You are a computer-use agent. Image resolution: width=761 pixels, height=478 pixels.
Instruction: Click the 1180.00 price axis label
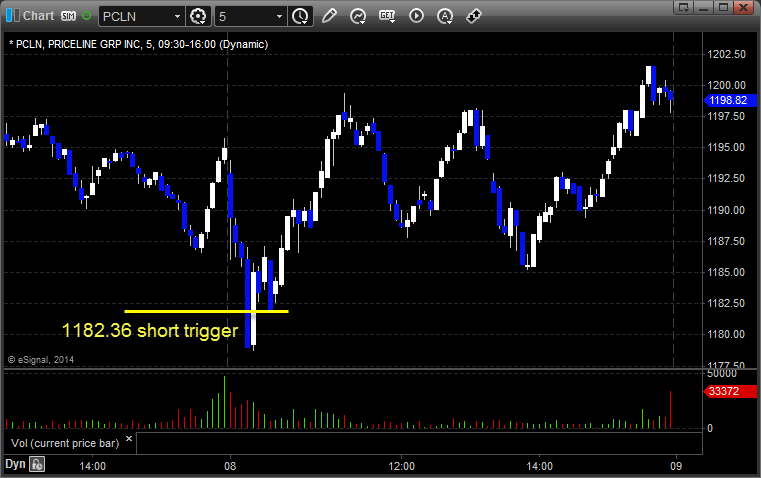tap(726, 334)
